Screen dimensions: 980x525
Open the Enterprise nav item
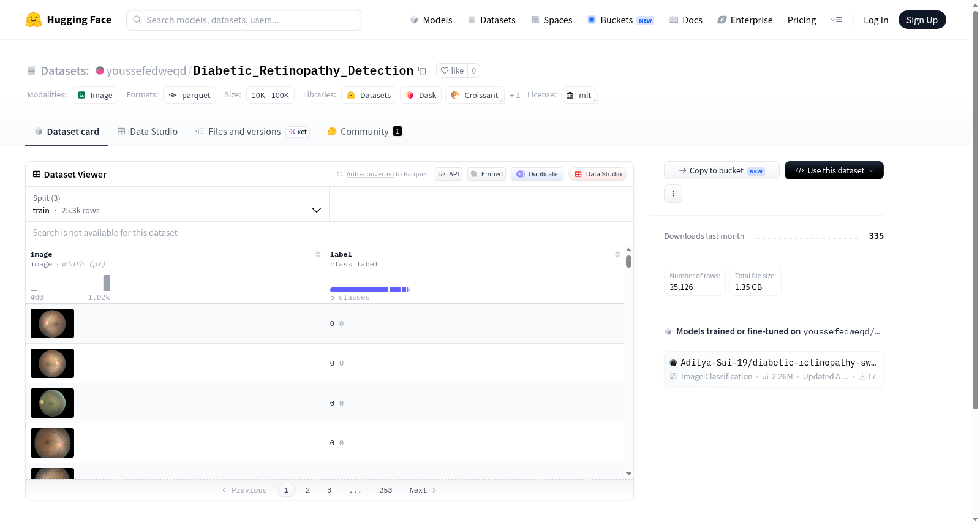(x=745, y=20)
